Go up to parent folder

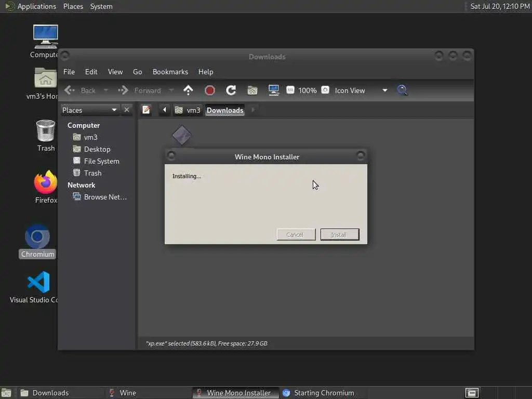coord(188,90)
